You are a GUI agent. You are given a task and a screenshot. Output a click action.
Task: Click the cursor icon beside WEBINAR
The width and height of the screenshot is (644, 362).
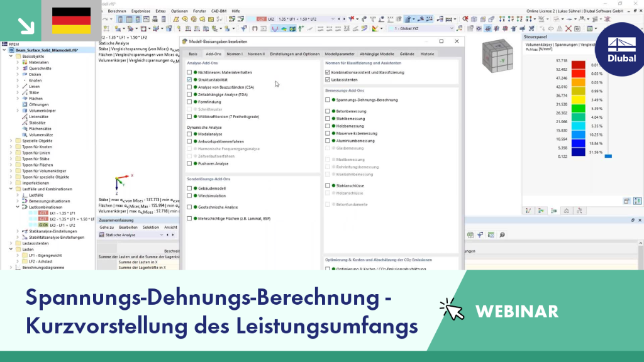coord(452,310)
